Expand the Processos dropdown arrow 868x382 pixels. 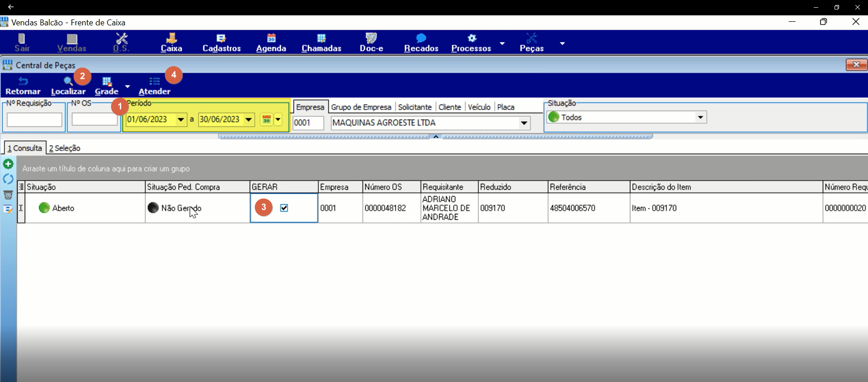[502, 43]
